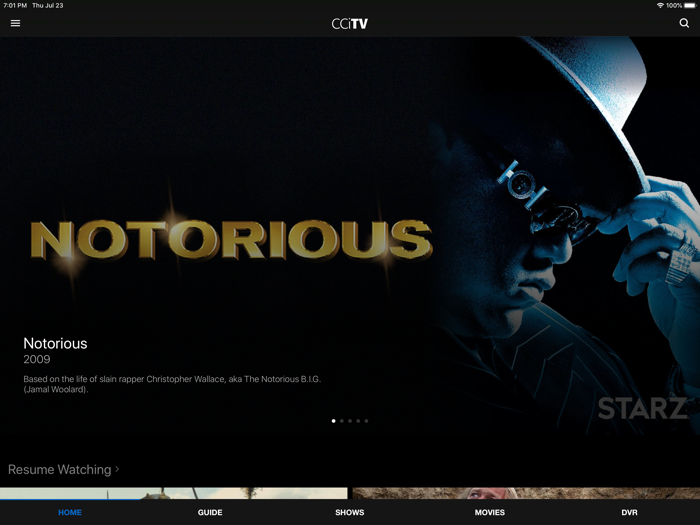This screenshot has width=700, height=525.
Task: Check the Wi-Fi status icon
Action: tap(660, 5)
